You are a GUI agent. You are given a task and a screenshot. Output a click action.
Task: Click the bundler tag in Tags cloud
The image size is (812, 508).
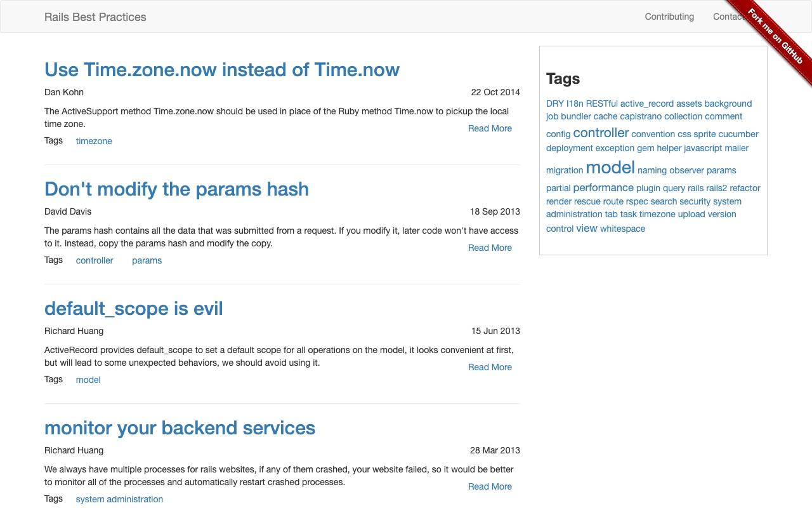pos(575,116)
